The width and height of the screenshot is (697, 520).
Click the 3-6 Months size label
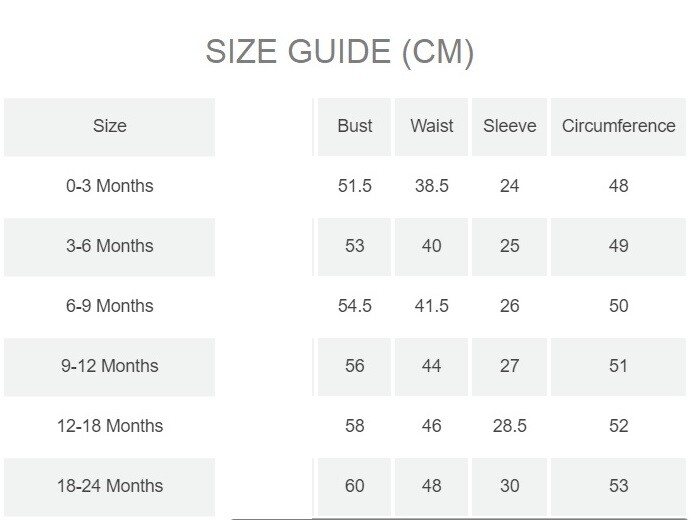(110, 246)
